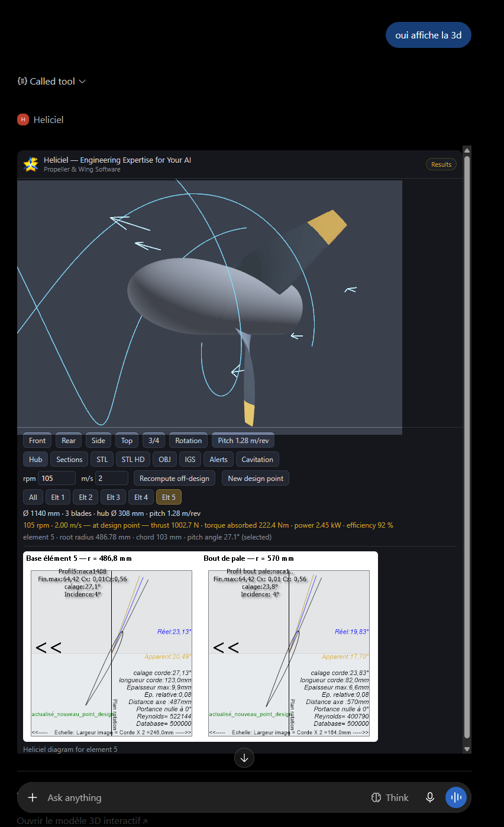Image resolution: width=504 pixels, height=827 pixels.
Task: Click Recompute off-design
Action: click(175, 479)
